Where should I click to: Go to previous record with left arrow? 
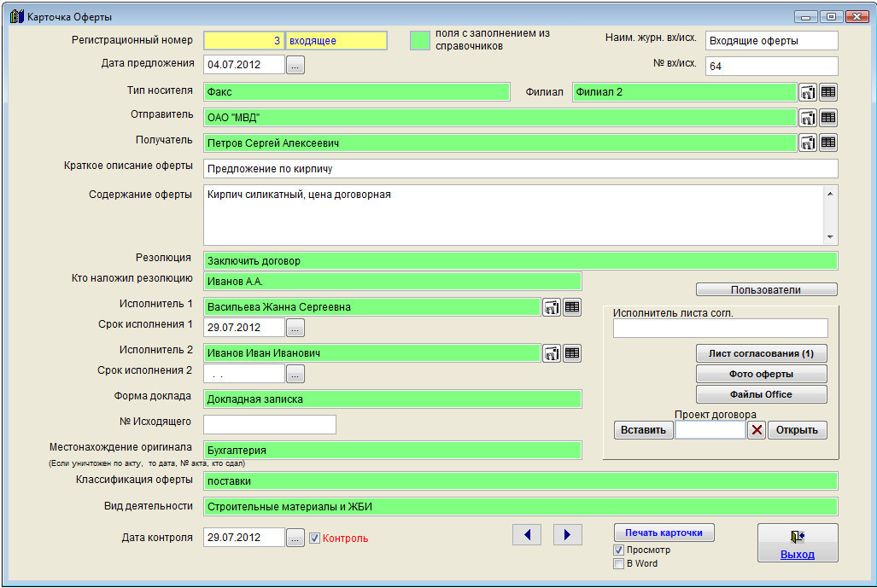click(x=527, y=534)
